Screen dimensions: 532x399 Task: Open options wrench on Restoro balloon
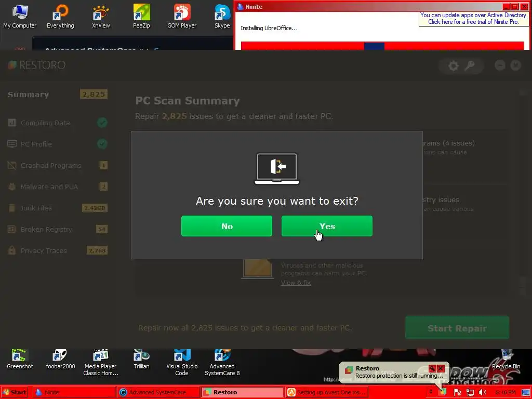tap(432, 368)
